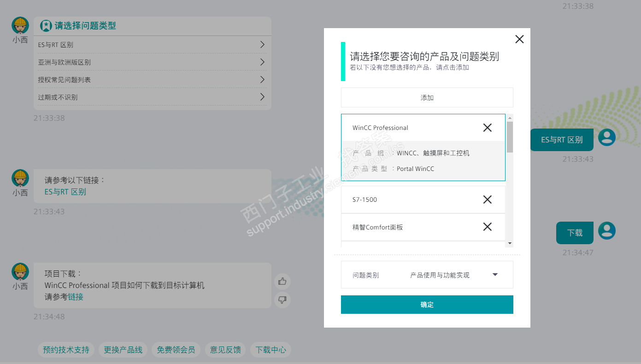Expand the 亚洲与欧洲版区别 question row
The height and width of the screenshot is (364, 641).
[152, 62]
